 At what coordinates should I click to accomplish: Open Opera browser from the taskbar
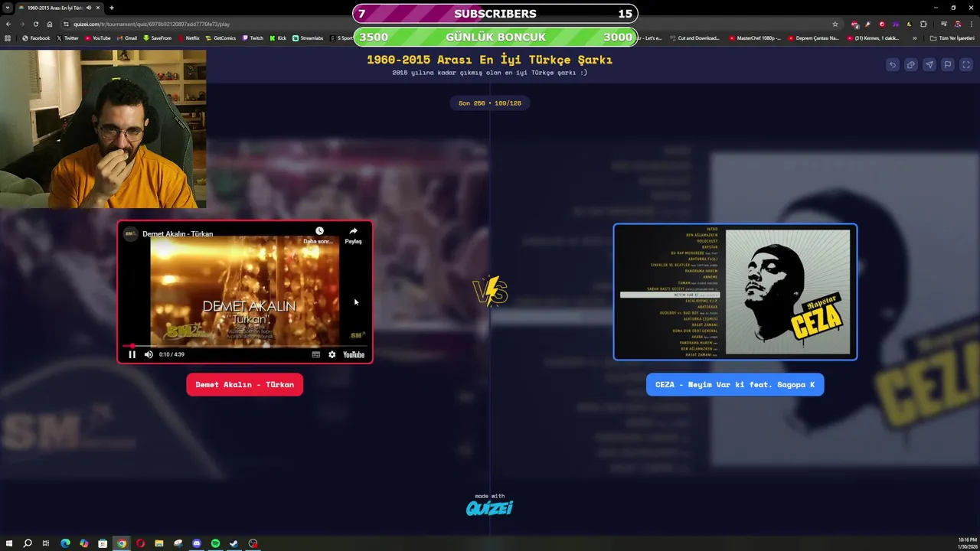click(140, 543)
